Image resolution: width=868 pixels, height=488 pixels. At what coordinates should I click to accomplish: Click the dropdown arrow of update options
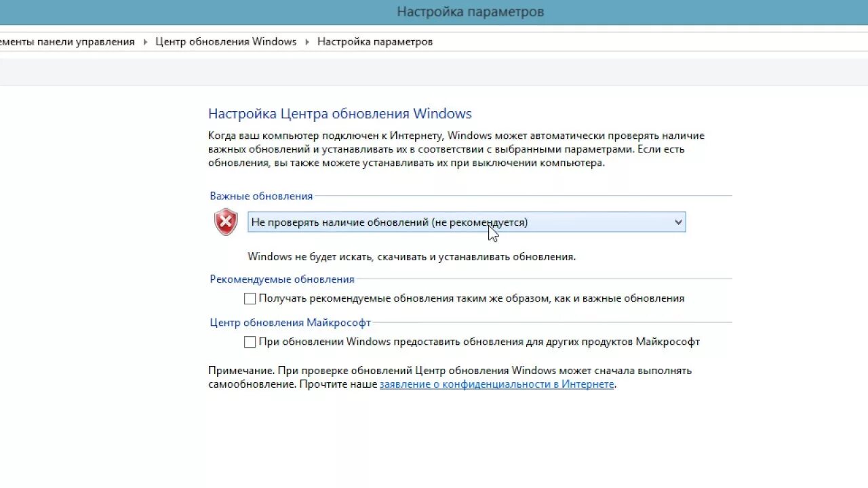pyautogui.click(x=678, y=222)
